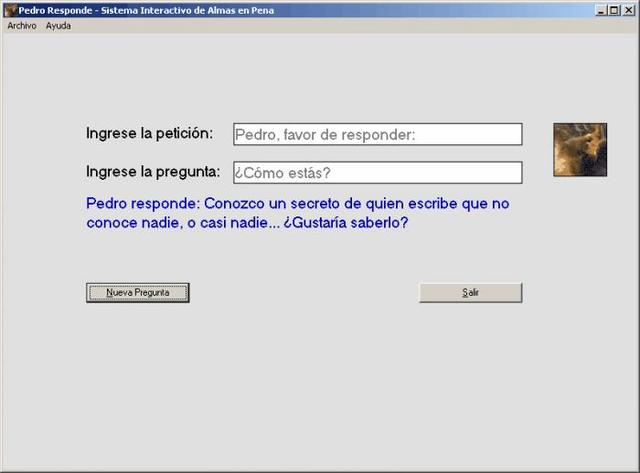640x473 pixels.
Task: Maximize the Pedro Responde window
Action: pyautogui.click(x=614, y=10)
